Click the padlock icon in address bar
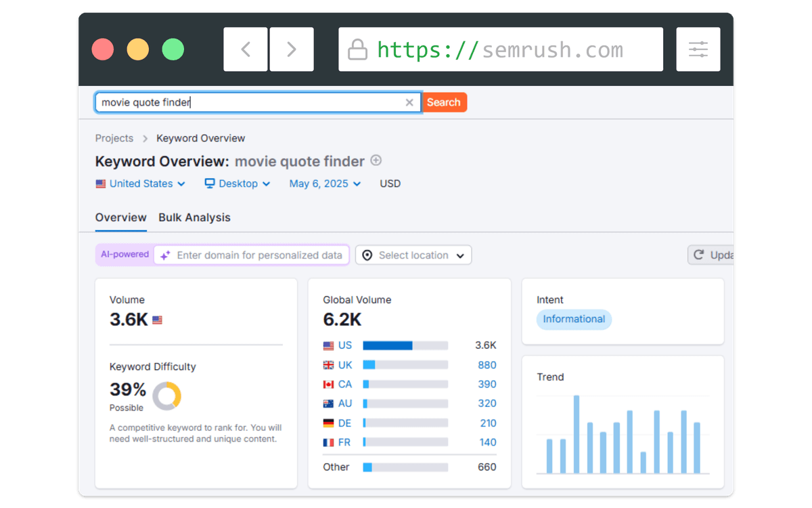This screenshot has height=508, width=812. tap(357, 49)
